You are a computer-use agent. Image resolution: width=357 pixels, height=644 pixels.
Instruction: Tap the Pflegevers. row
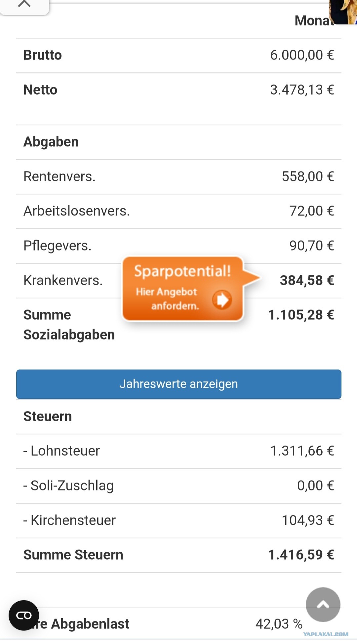(179, 246)
